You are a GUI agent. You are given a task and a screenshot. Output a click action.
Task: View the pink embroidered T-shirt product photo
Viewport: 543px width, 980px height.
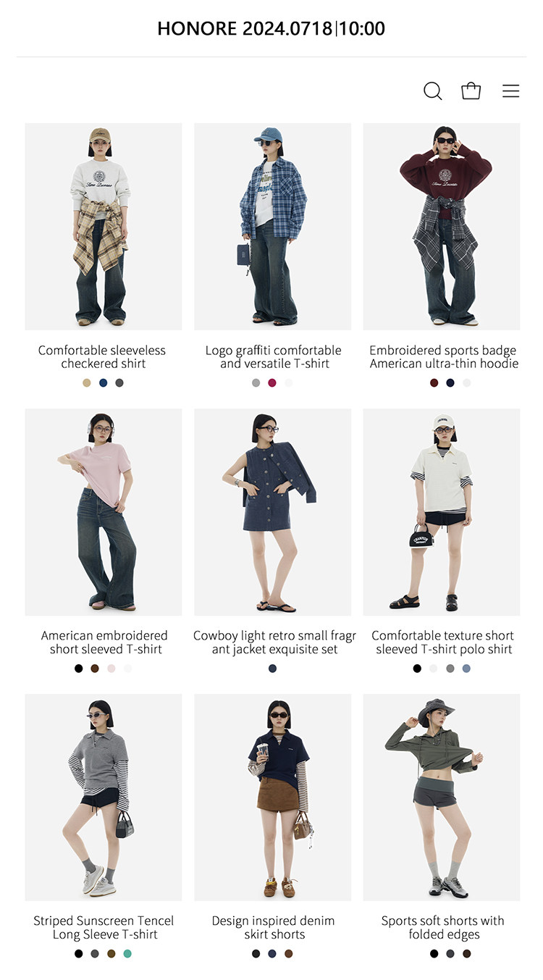104,512
